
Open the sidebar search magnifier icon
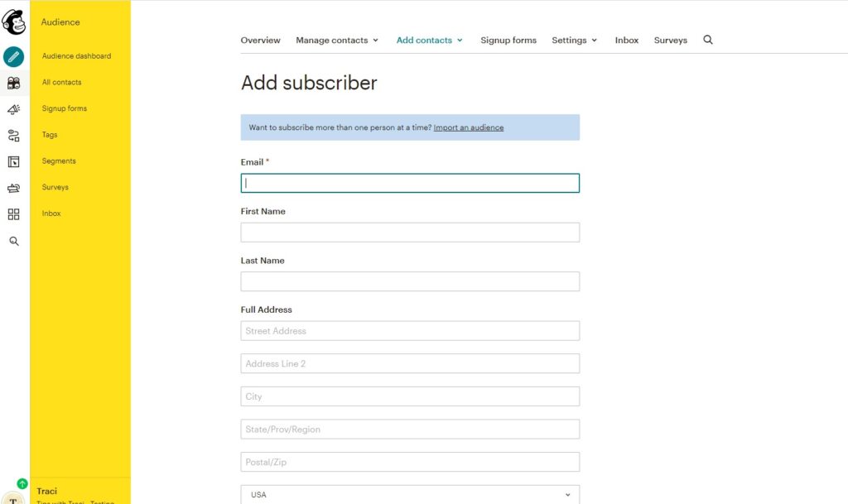point(13,241)
